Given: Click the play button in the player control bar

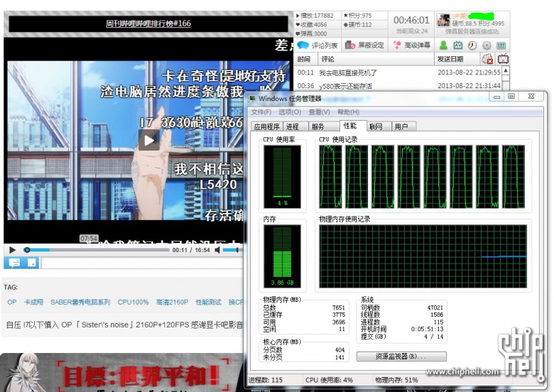Looking at the screenshot, I should [12, 250].
